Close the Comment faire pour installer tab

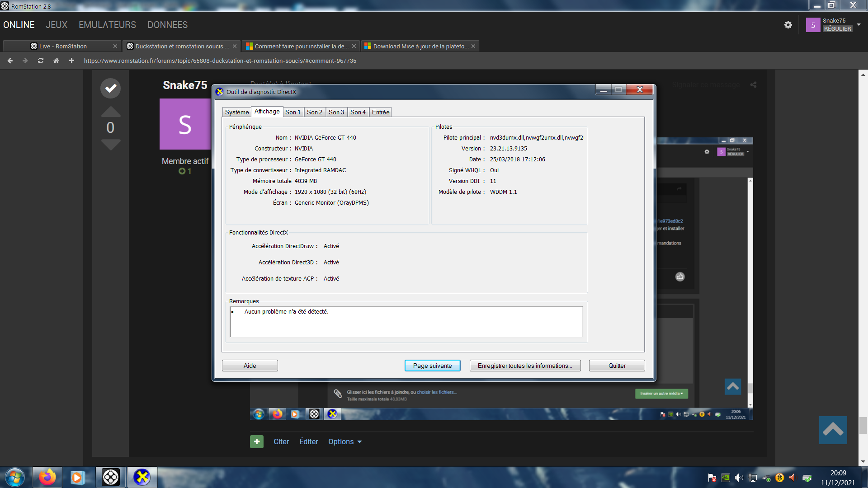coord(354,46)
